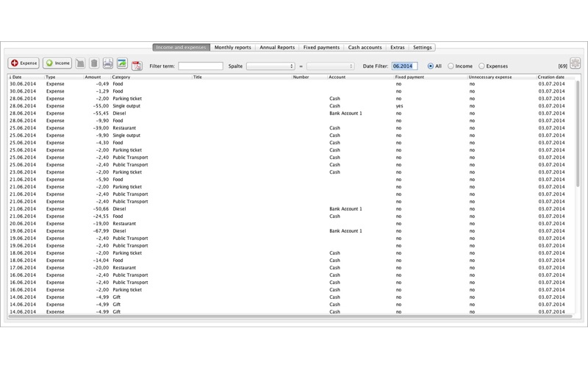Click the Unnecessary expense column header
The height and width of the screenshot is (368, 588).
click(502, 77)
